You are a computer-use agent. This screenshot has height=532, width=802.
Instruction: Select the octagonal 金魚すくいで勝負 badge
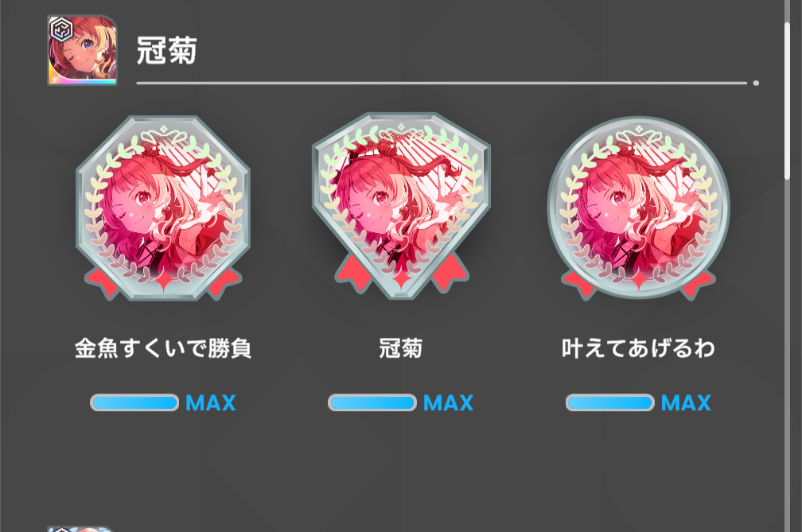pos(162,208)
